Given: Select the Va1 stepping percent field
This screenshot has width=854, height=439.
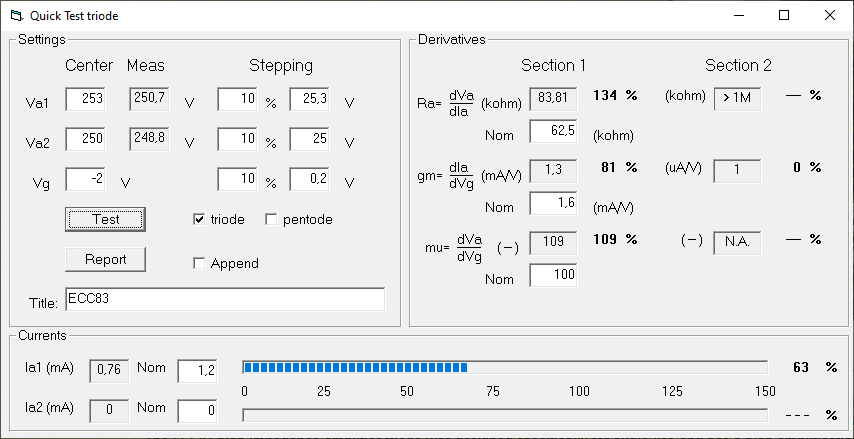Looking at the screenshot, I should coord(237,99).
